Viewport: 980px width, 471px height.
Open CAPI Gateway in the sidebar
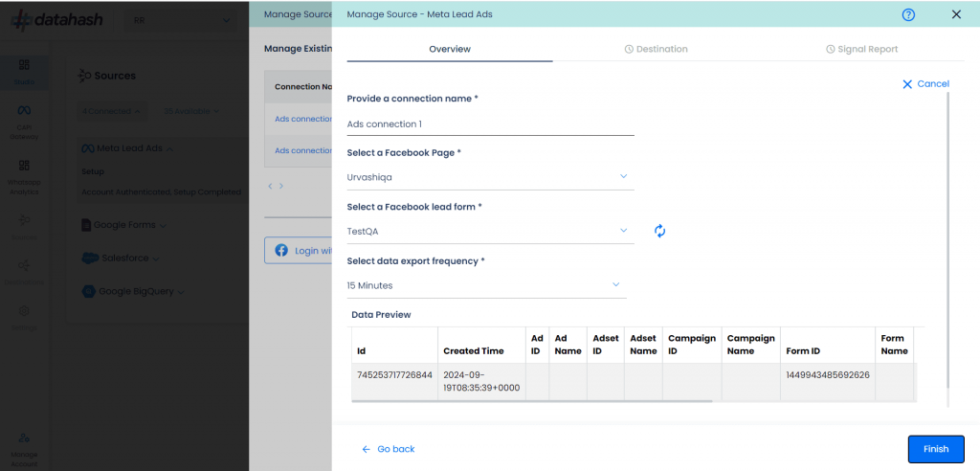click(x=24, y=123)
